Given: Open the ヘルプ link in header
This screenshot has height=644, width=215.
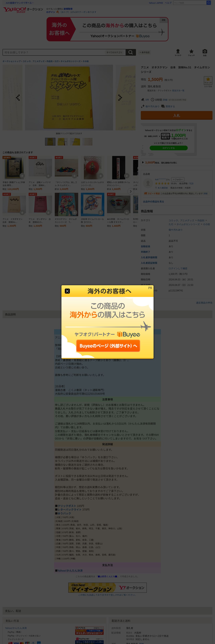Looking at the screenshot, I should tap(168, 3).
